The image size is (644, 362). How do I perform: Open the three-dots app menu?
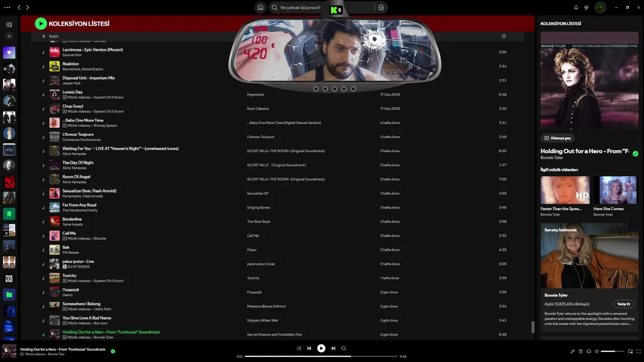tap(7, 8)
